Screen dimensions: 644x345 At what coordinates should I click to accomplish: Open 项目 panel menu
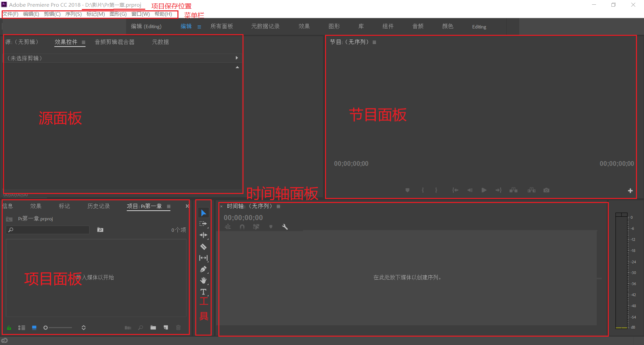[x=169, y=207]
